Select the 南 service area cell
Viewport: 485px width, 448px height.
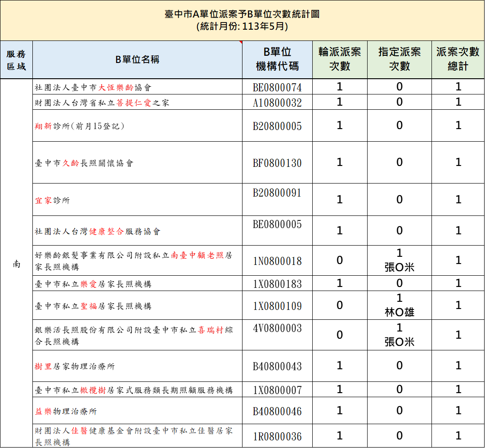(16, 263)
